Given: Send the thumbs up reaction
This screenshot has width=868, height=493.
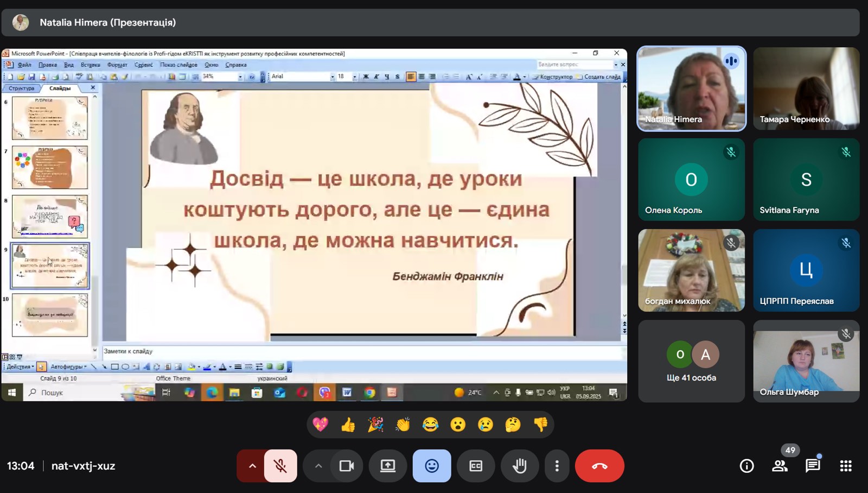Looking at the screenshot, I should pos(348,424).
